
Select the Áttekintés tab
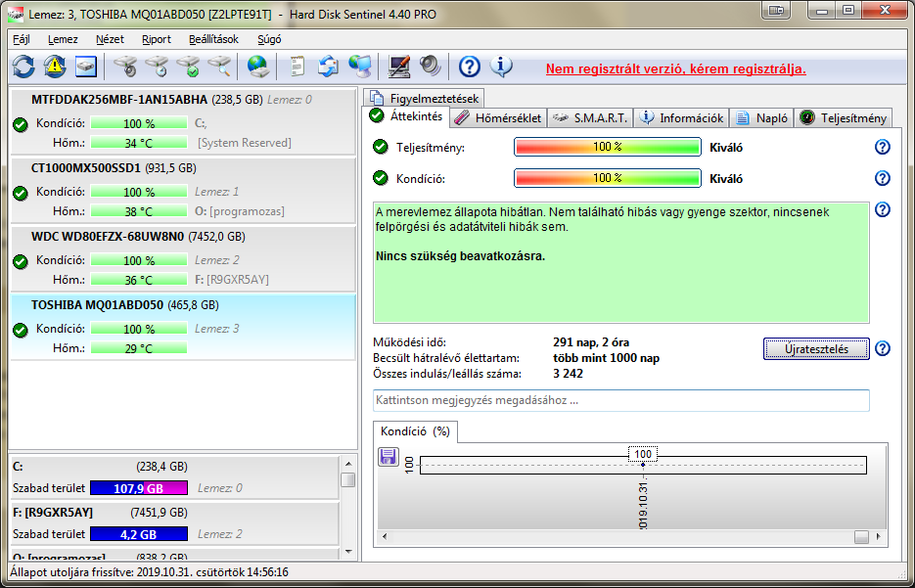pos(406,116)
